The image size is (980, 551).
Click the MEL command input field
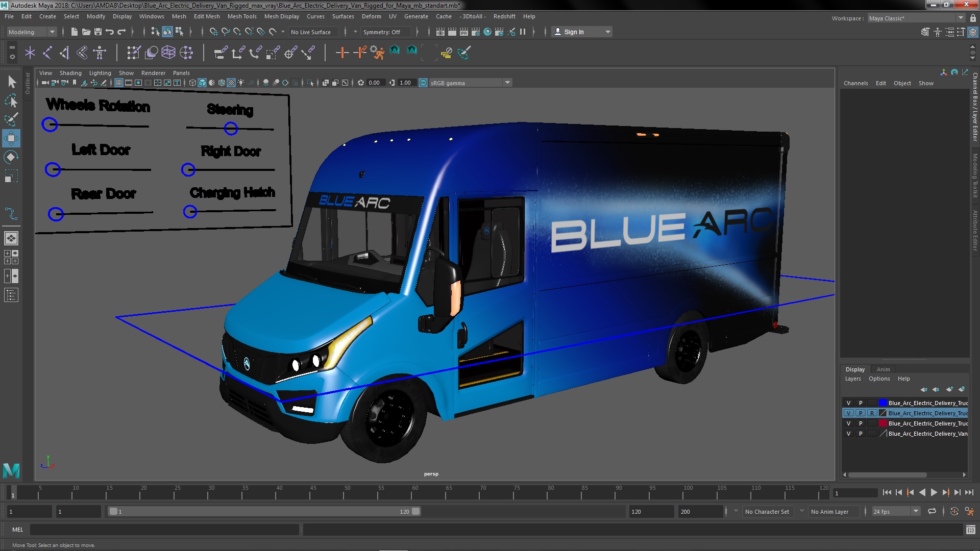coord(164,530)
